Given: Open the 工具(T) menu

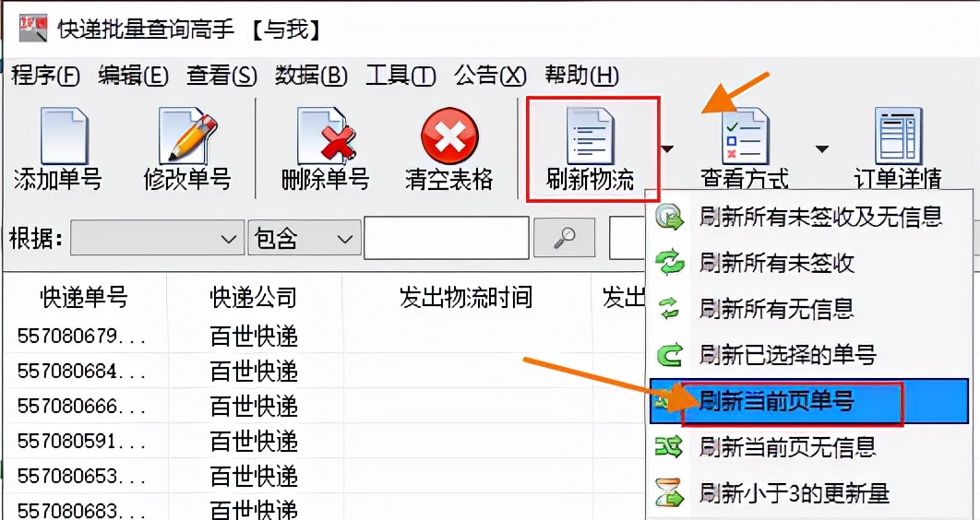Looking at the screenshot, I should click(x=400, y=76).
